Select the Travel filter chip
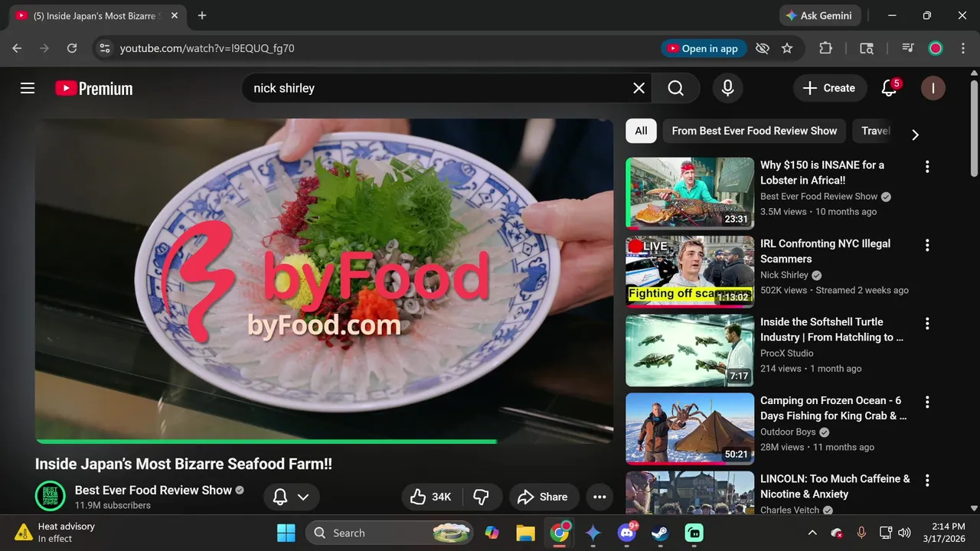This screenshot has height=551, width=980. (876, 131)
